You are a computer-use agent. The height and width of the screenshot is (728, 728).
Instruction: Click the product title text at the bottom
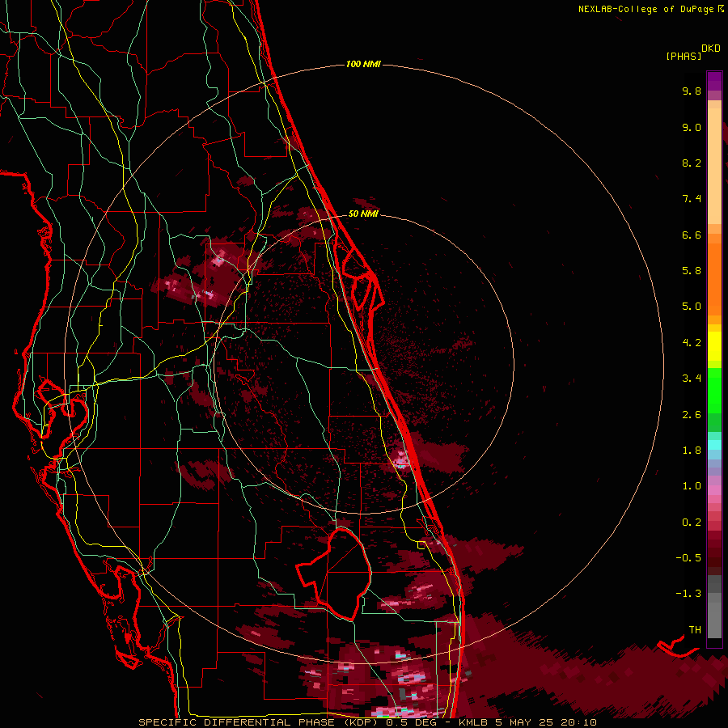368,722
